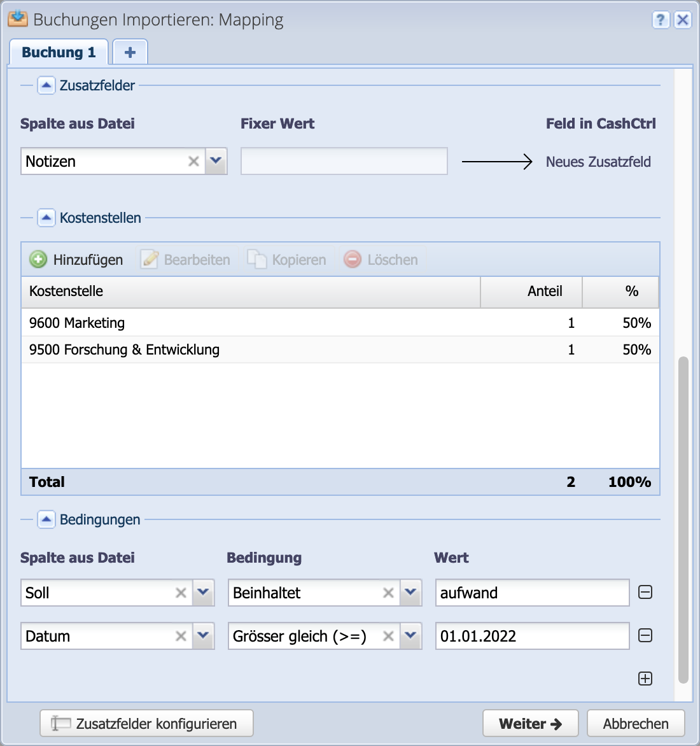Switch to the Buchung 1 tab

tap(59, 52)
